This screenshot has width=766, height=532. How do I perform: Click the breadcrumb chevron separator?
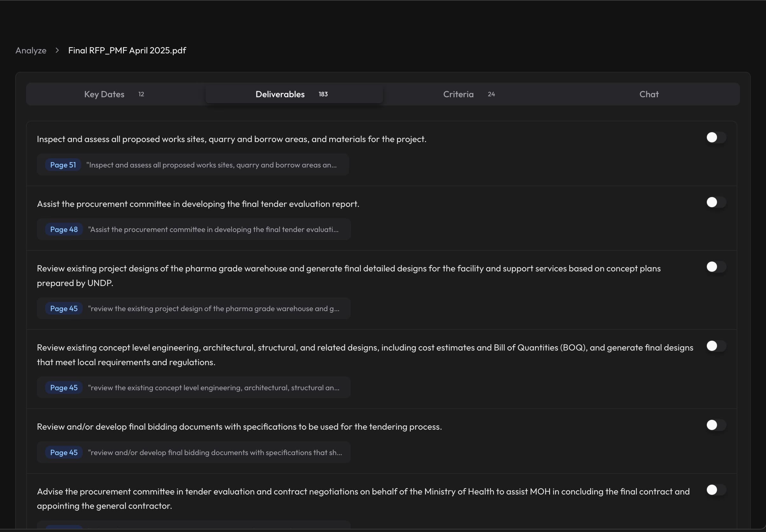tap(57, 50)
